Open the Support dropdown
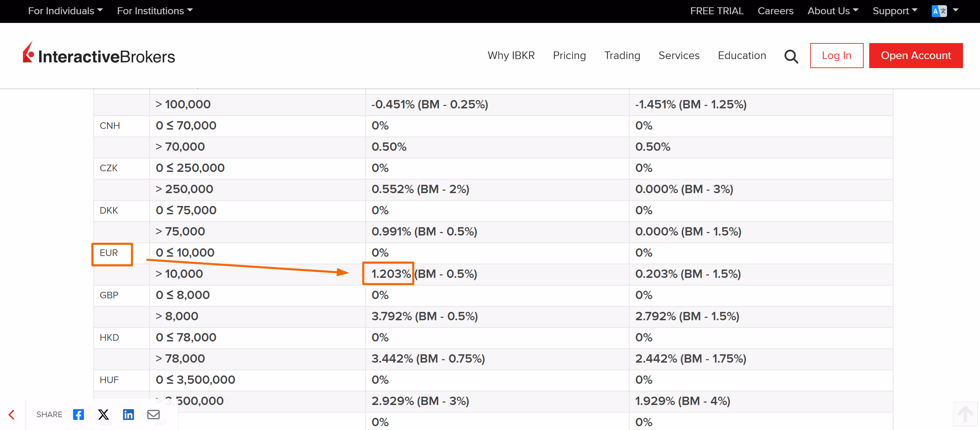980x430 pixels. (895, 11)
